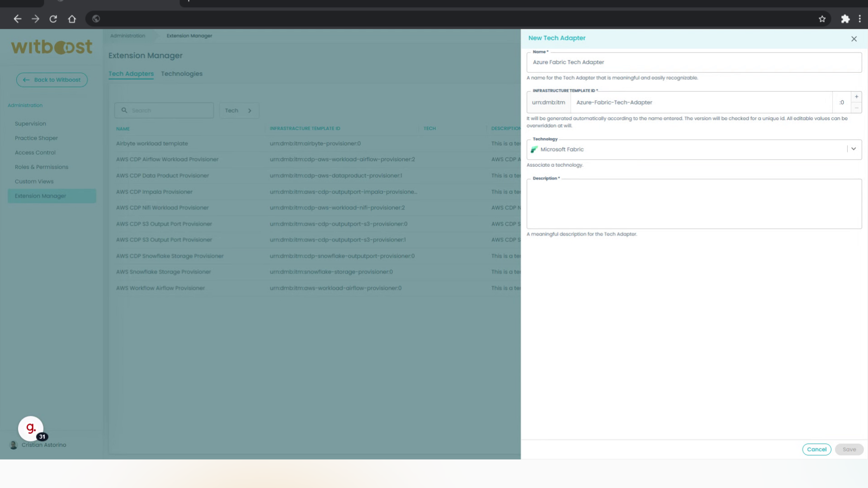Screen dimensions: 868x488
Task: Close the New Tech Adapter panel
Action: (x=854, y=39)
